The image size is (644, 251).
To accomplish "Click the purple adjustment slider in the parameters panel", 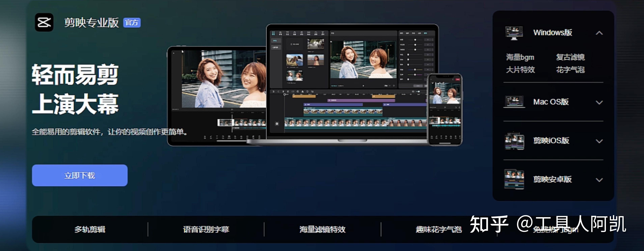I will coord(415,75).
